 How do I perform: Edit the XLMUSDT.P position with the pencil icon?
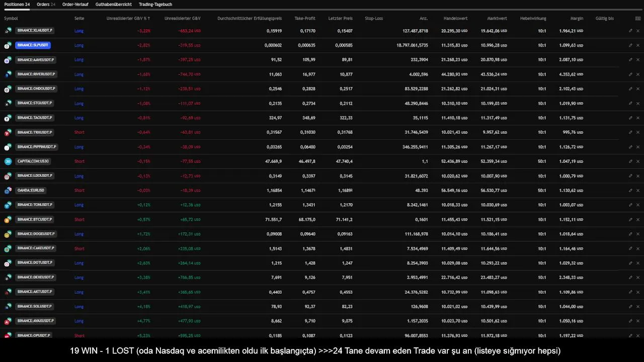[630, 31]
